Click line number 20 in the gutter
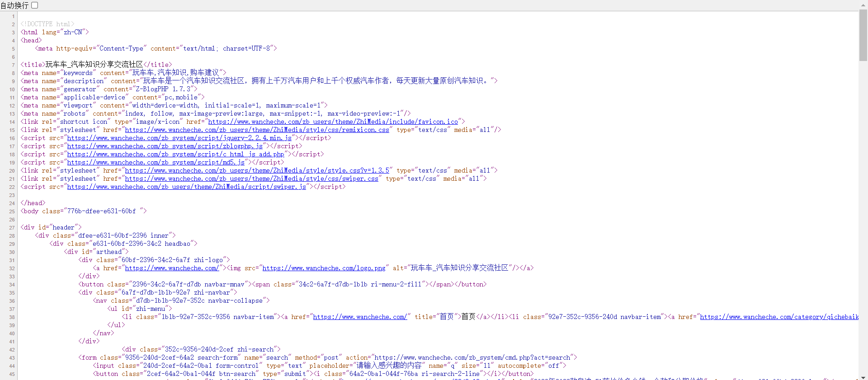The image size is (868, 380). point(12,171)
